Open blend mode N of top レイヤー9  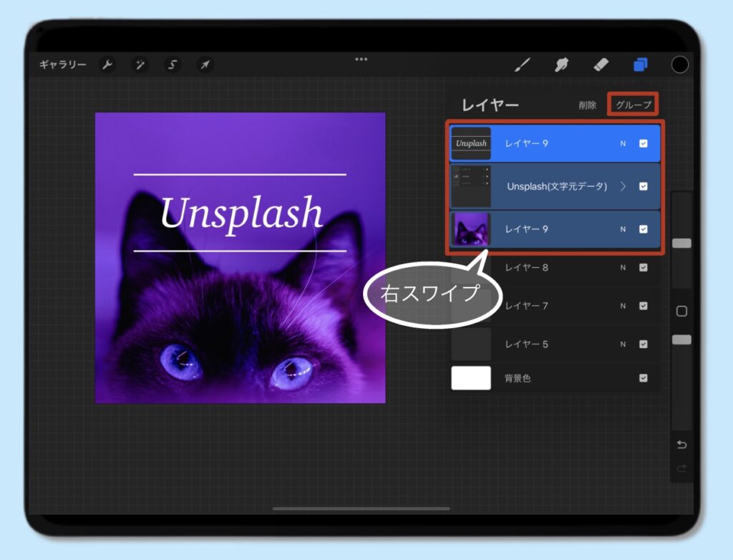click(x=623, y=144)
